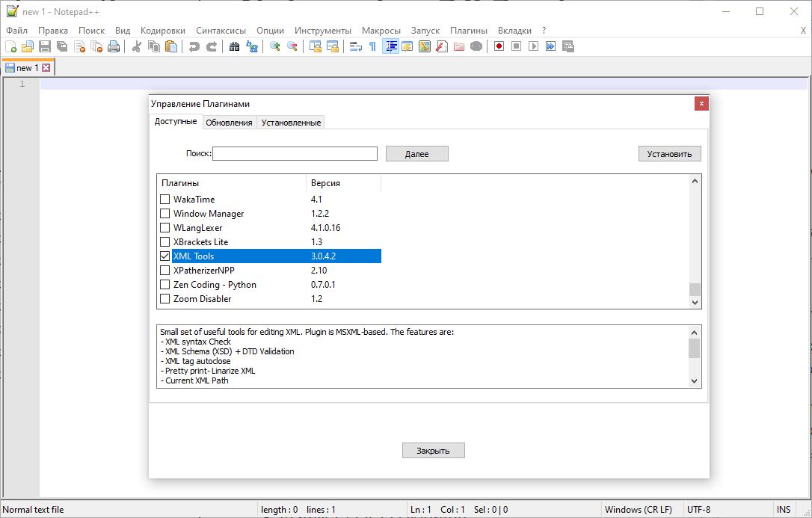Click the Undo arrow icon
Image resolution: width=812 pixels, height=518 pixels.
click(194, 46)
